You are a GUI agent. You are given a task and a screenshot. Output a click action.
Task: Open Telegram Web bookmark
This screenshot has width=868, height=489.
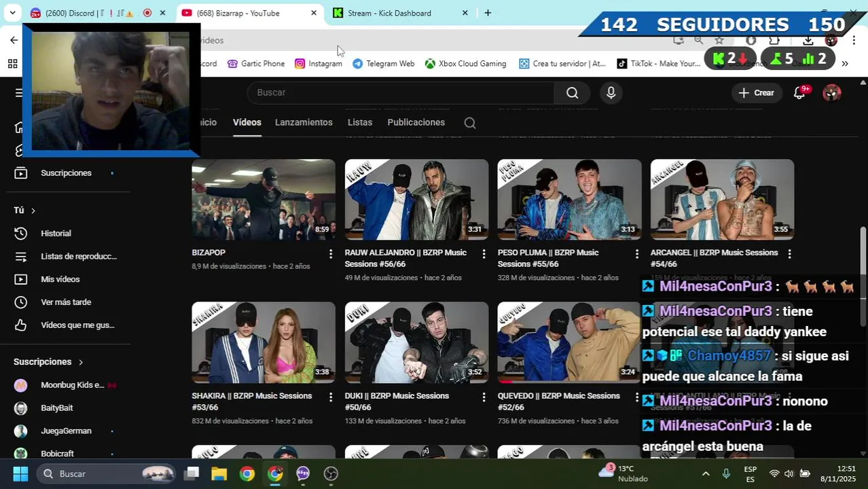click(383, 64)
